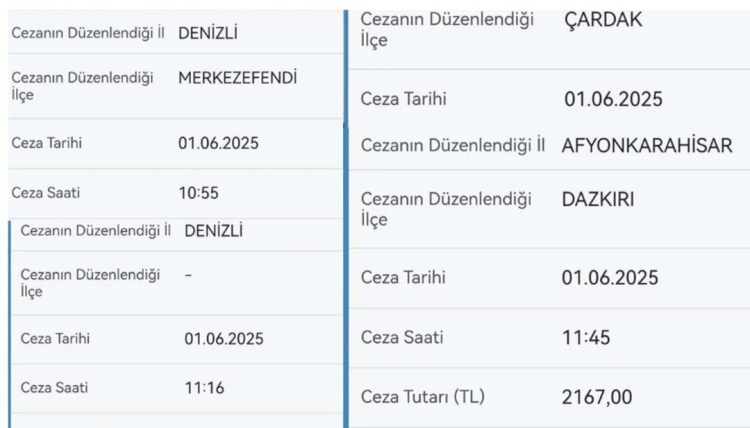Select the AFYONKARAHİSAR province value
The width and height of the screenshot is (750, 428).
[x=647, y=144]
